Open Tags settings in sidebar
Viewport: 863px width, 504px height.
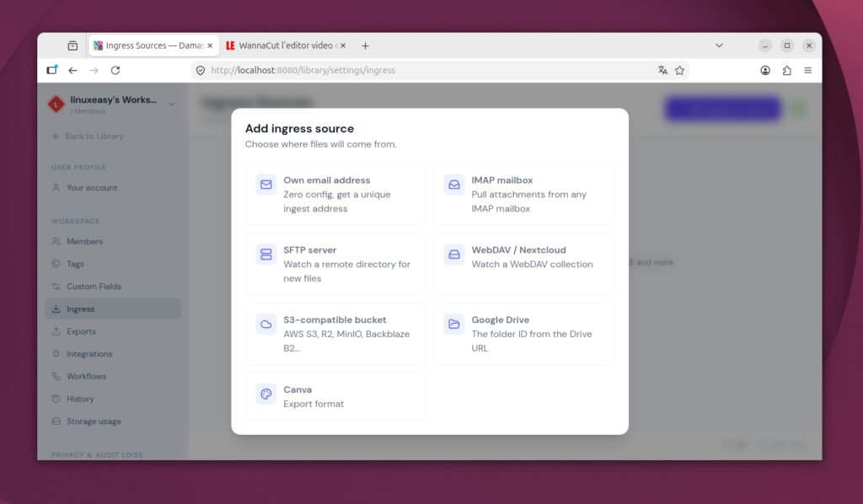tap(112, 264)
